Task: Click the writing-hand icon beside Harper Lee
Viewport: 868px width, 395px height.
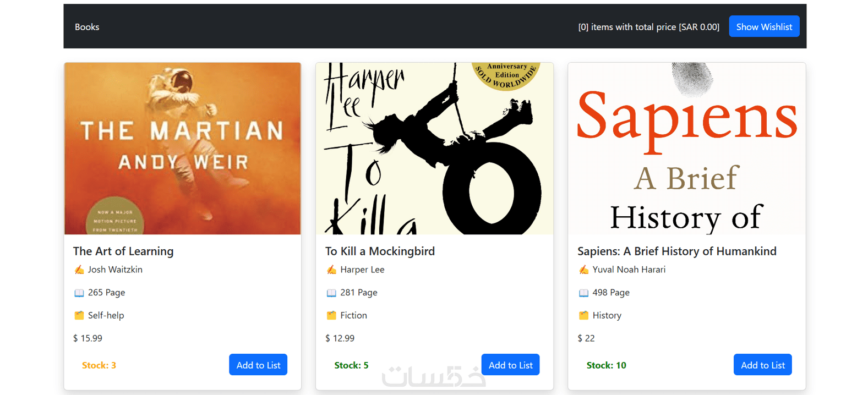Action: [x=331, y=270]
